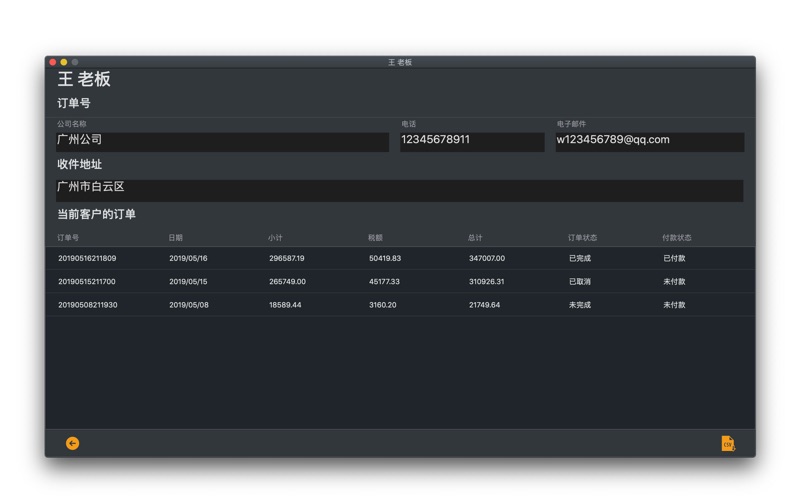The width and height of the screenshot is (800, 500).
Task: Sort by the 订单号 column header
Action: [68, 238]
